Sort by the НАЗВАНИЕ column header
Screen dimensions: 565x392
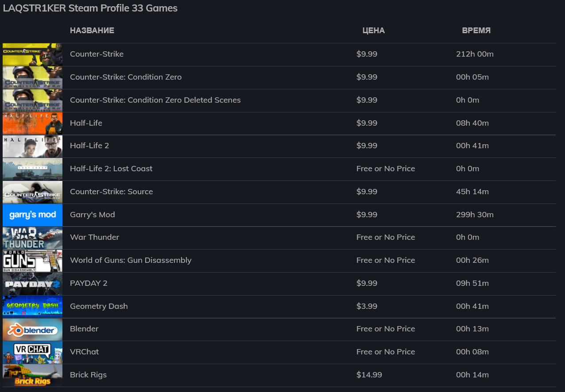[x=92, y=31]
